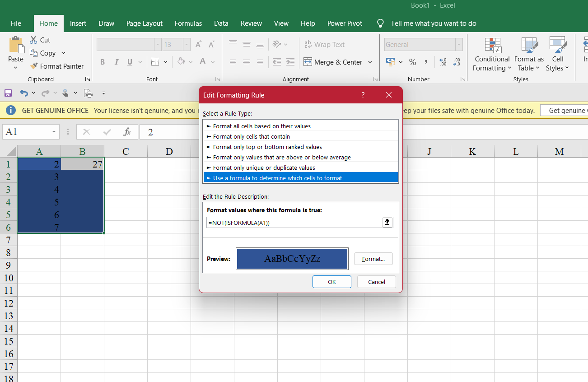Viewport: 588px width, 382px height.
Task: Open the File tab
Action: pyautogui.click(x=16, y=23)
